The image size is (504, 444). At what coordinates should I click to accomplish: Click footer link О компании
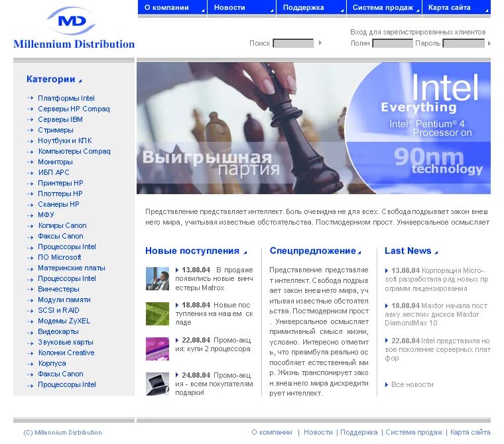coord(272,433)
